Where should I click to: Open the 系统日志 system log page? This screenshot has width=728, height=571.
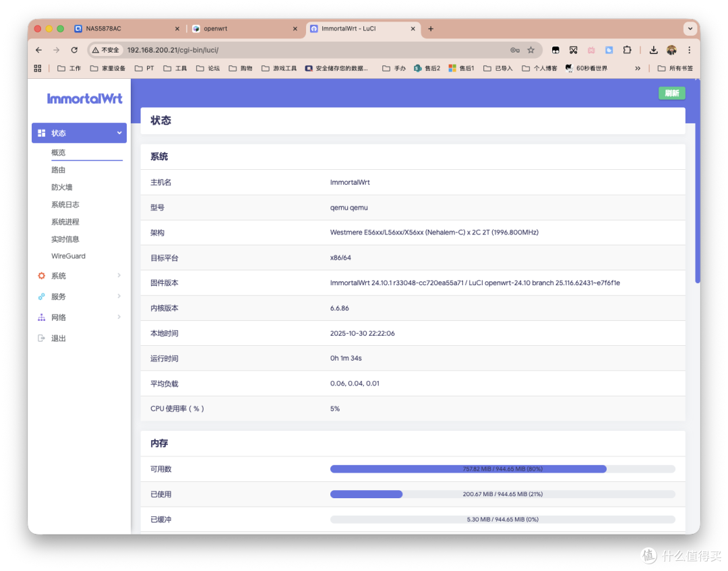65,204
